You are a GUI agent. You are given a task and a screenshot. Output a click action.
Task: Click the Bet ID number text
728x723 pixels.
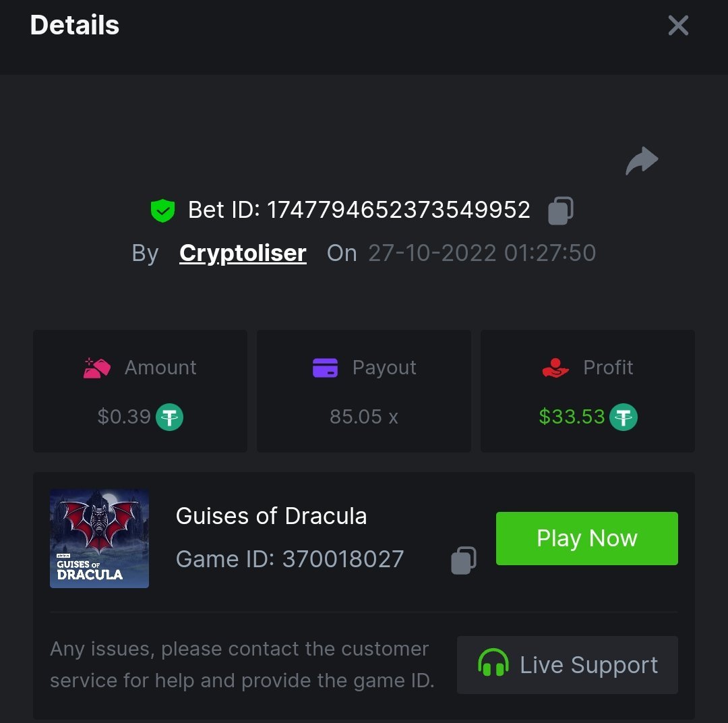tap(398, 210)
